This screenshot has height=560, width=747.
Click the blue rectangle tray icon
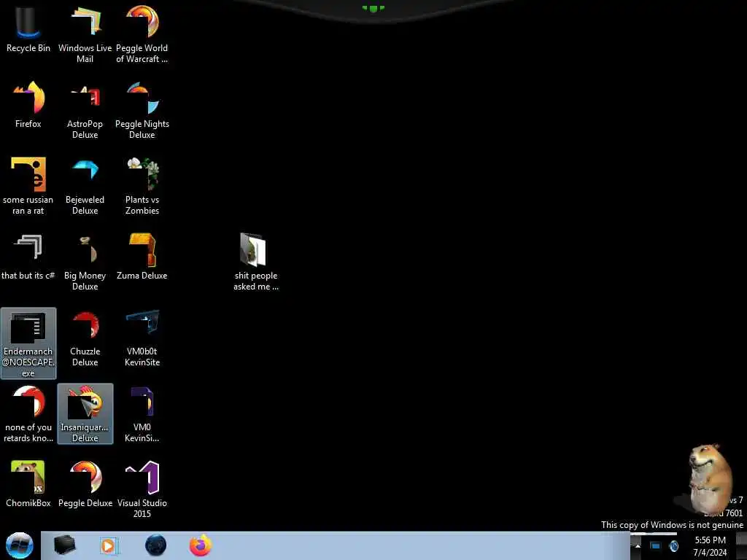(x=656, y=545)
